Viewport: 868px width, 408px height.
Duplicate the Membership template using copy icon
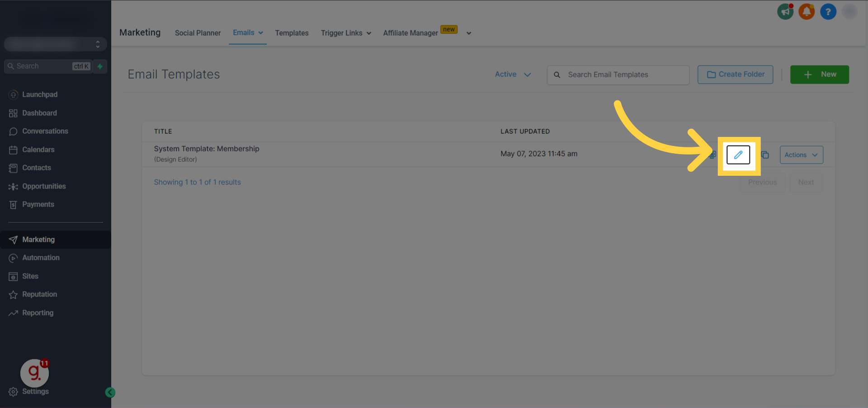point(765,155)
